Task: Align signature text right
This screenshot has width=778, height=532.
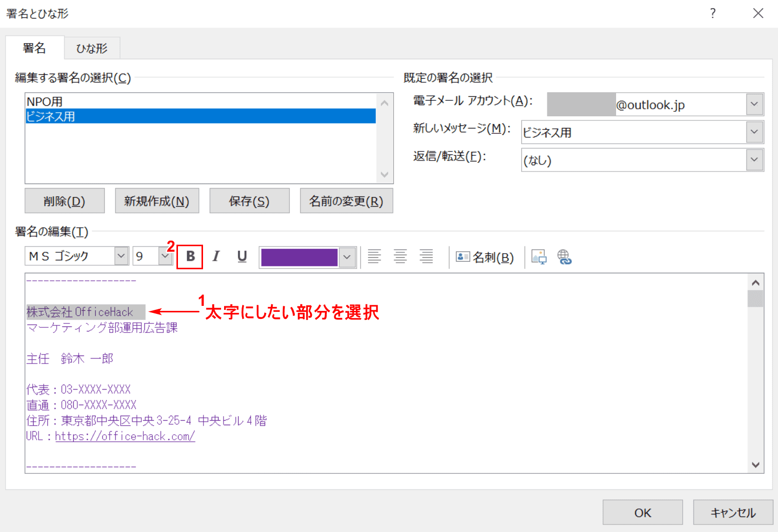Action: [x=426, y=257]
